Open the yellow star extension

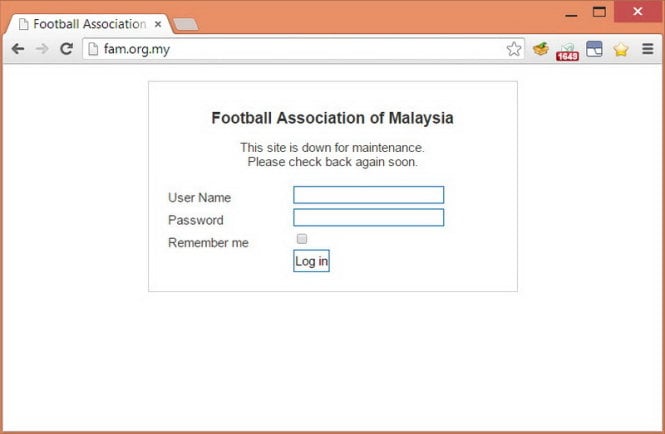[x=620, y=49]
